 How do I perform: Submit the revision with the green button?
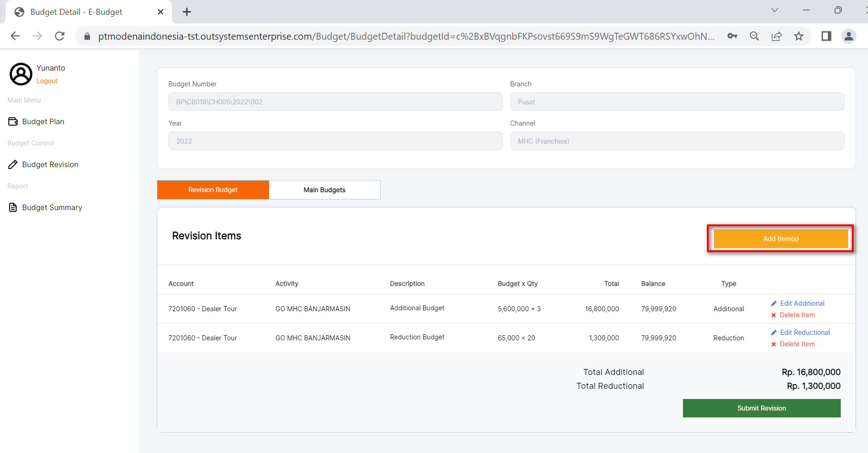point(761,408)
